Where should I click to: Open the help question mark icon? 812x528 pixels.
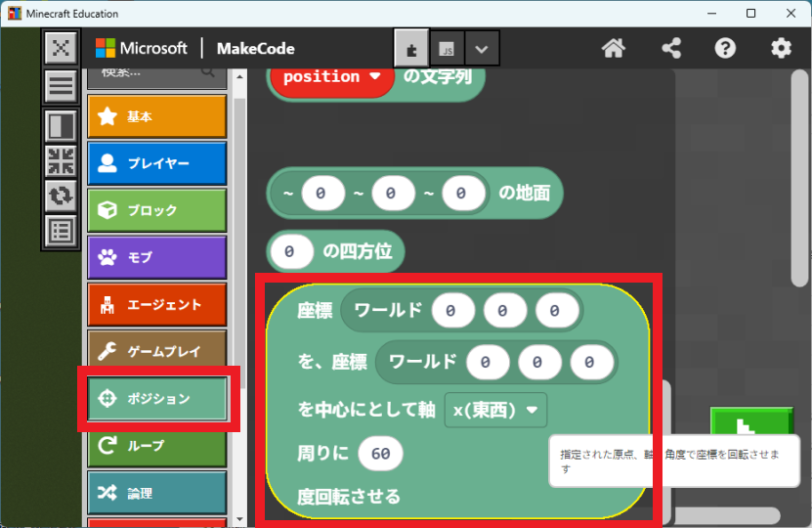(x=725, y=49)
